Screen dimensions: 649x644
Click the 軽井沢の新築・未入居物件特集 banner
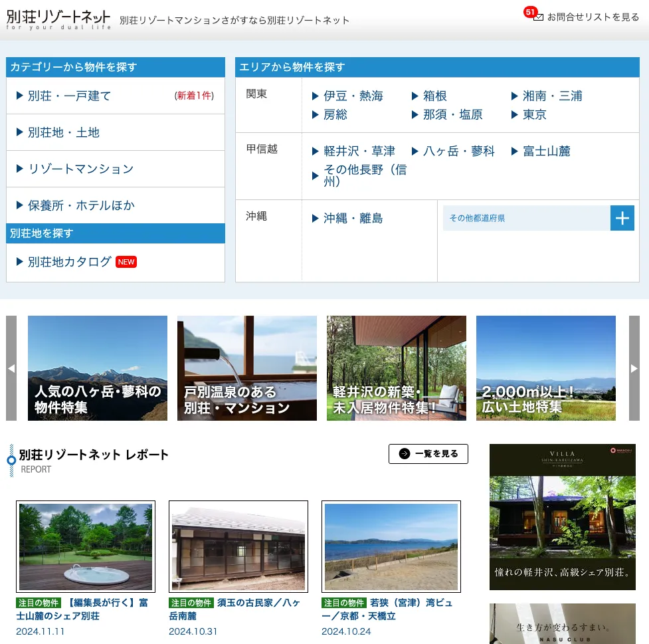(x=397, y=368)
